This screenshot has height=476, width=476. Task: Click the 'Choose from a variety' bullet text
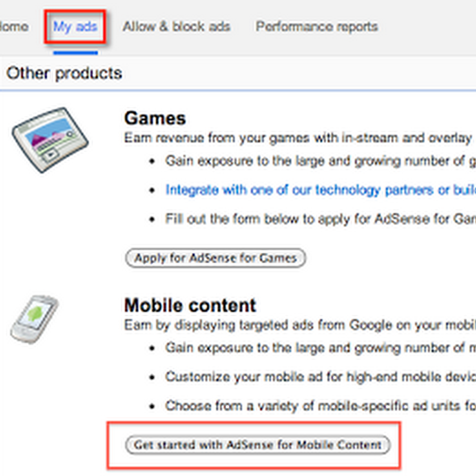tap(320, 406)
